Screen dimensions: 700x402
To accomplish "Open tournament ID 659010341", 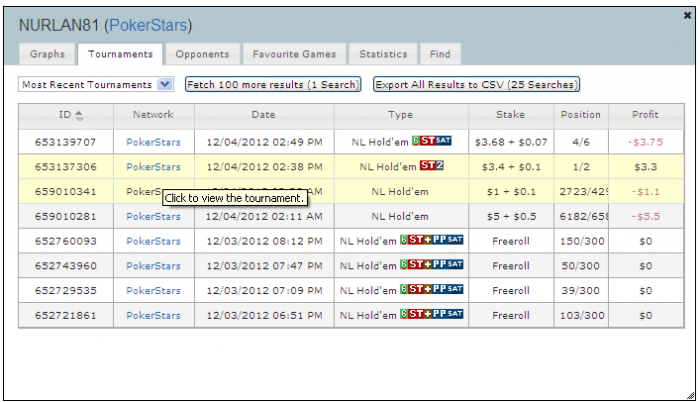I will (66, 192).
